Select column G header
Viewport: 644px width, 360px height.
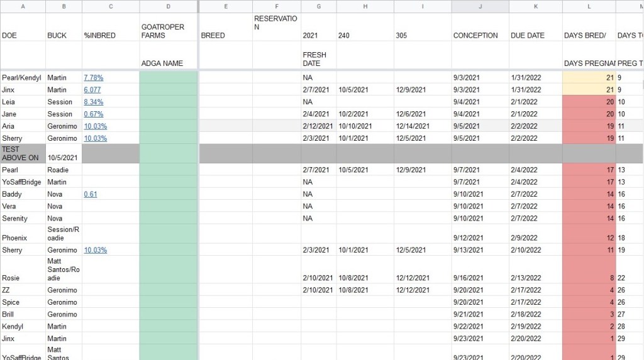pos(318,6)
